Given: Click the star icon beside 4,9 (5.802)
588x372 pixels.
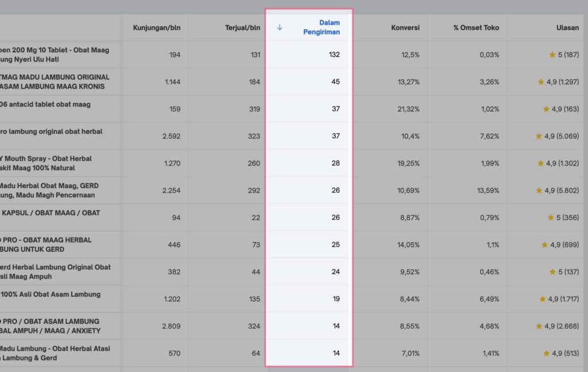Looking at the screenshot, I should 539,190.
